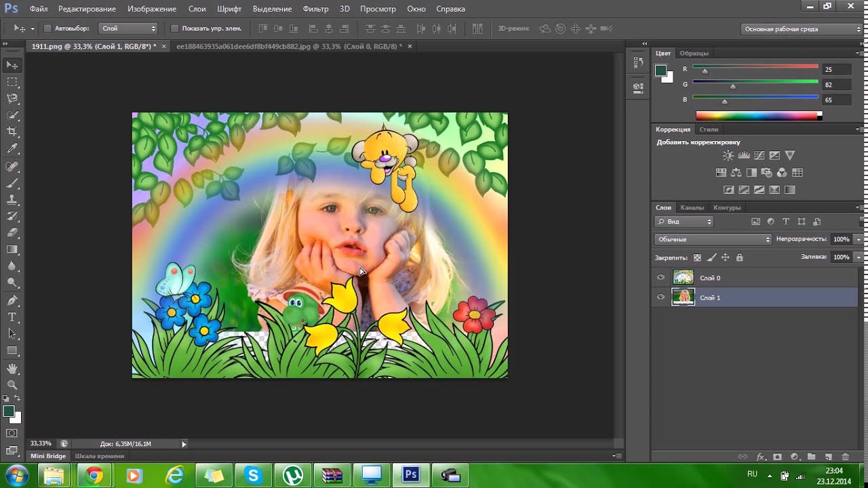Select the Hand tool
Image resolution: width=868 pixels, height=488 pixels.
12,368
